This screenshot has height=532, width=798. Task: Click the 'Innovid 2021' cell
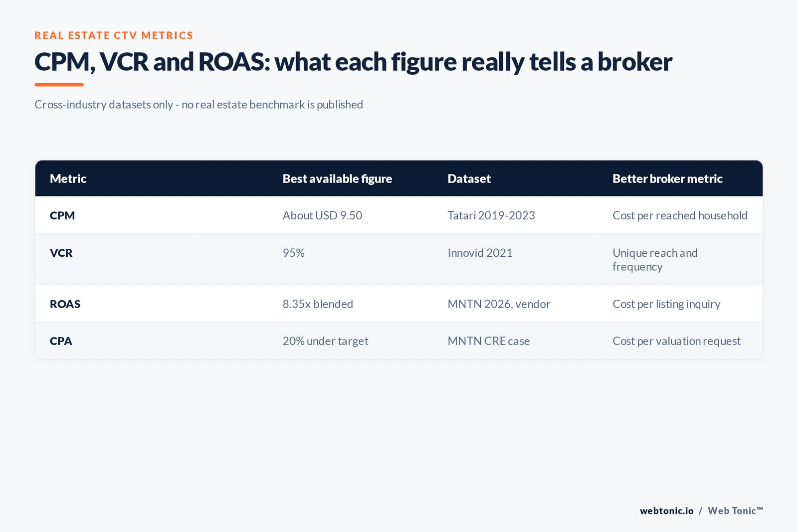[480, 253]
